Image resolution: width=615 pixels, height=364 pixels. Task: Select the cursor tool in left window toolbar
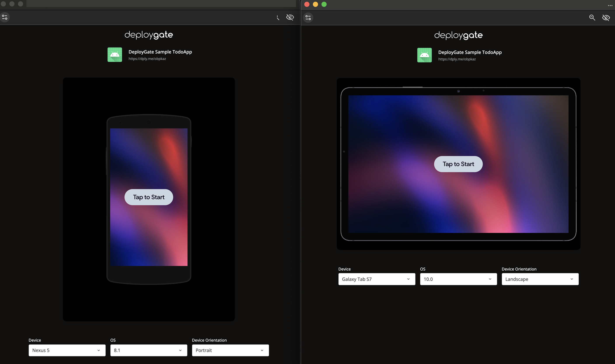(278, 17)
